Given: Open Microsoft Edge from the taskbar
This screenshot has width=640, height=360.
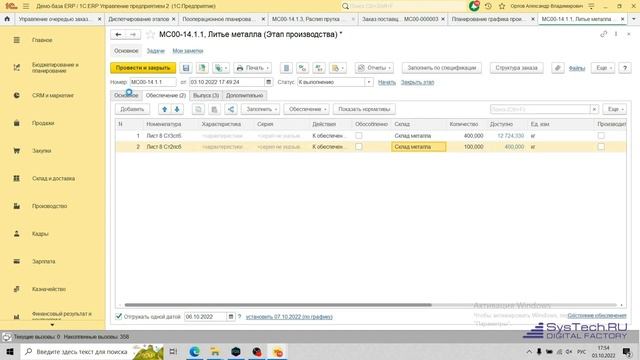Looking at the screenshot, I should coord(195,351).
